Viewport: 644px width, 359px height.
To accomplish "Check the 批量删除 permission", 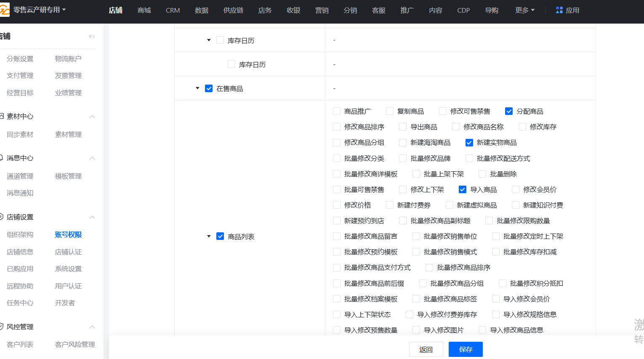I will point(482,174).
